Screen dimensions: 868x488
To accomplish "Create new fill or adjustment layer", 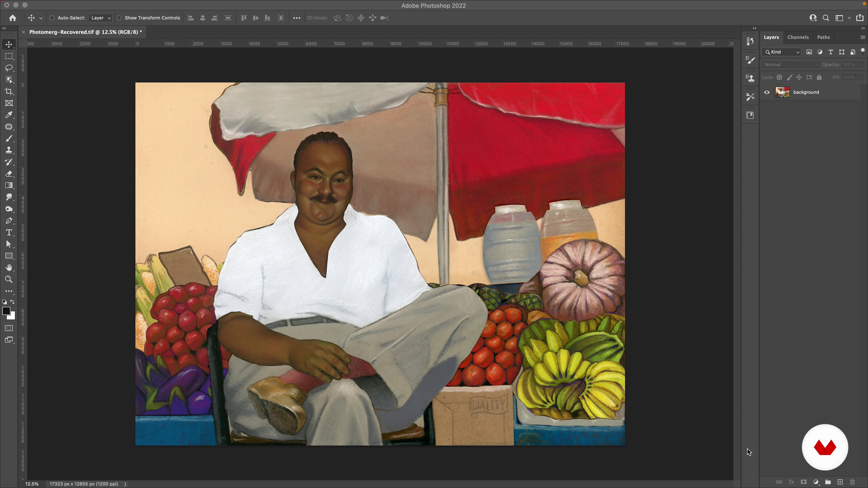I will [816, 482].
